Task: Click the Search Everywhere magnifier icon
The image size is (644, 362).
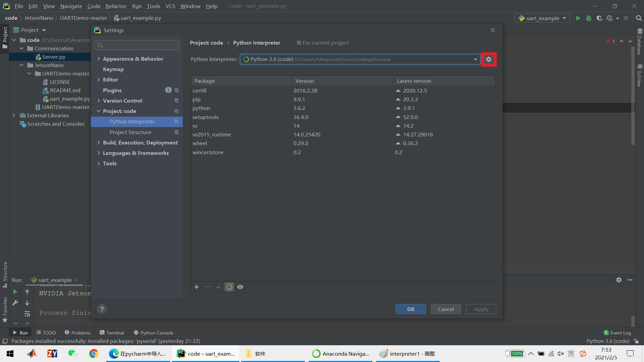Action: tap(639, 18)
